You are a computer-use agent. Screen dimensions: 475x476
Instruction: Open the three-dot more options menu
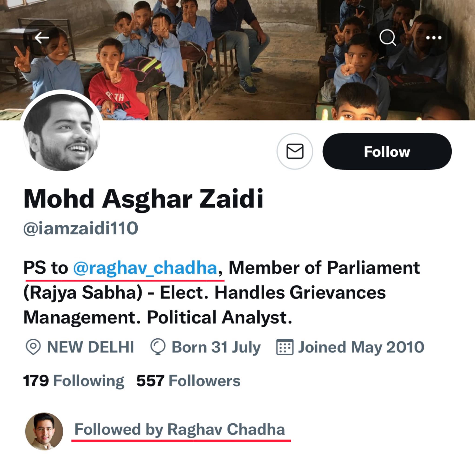[434, 38]
